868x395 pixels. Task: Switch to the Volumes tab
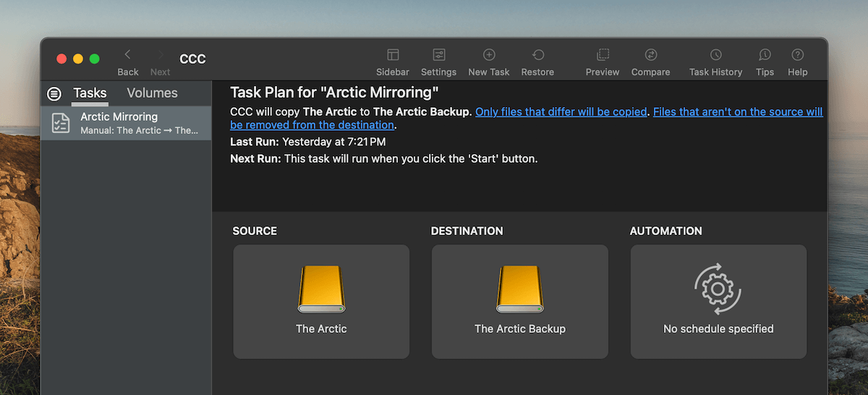coord(152,93)
